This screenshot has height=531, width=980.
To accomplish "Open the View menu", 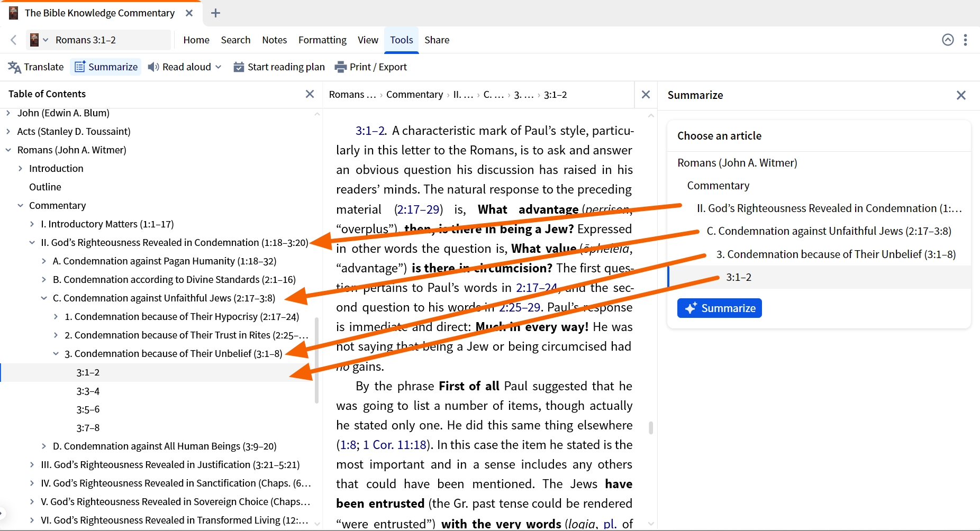I will [368, 40].
